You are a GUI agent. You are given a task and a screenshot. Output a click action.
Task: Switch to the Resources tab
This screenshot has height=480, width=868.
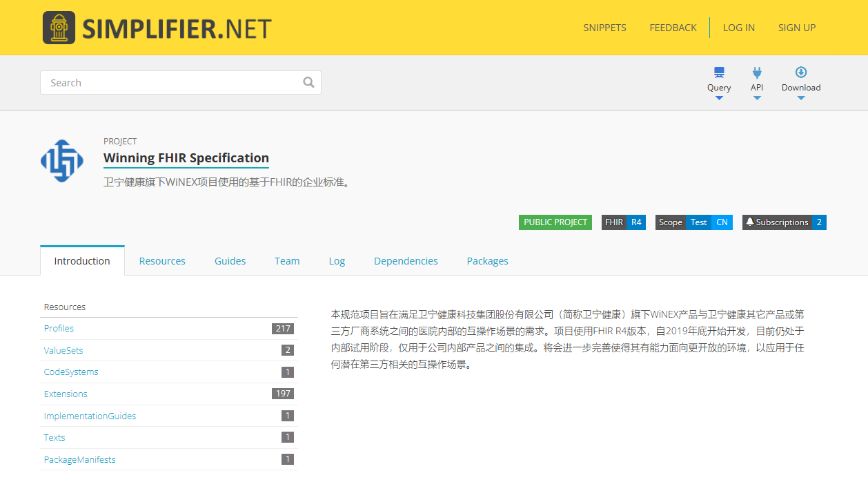[162, 260]
